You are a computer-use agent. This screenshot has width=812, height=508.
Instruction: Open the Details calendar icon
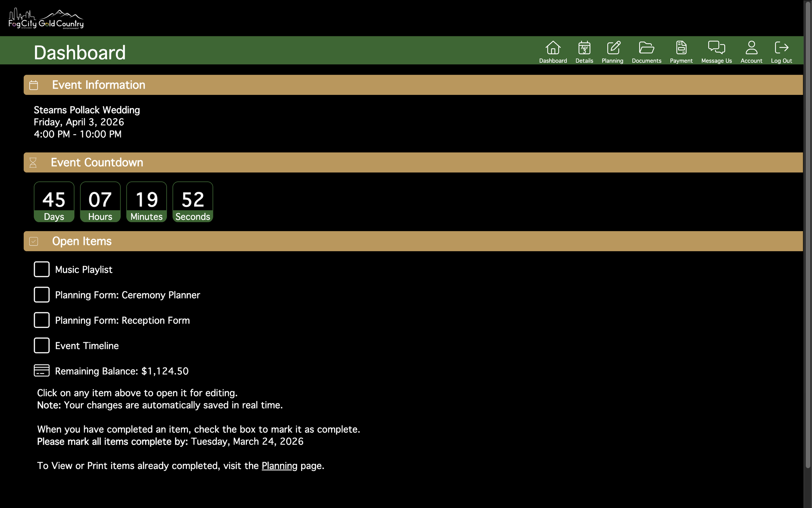584,48
